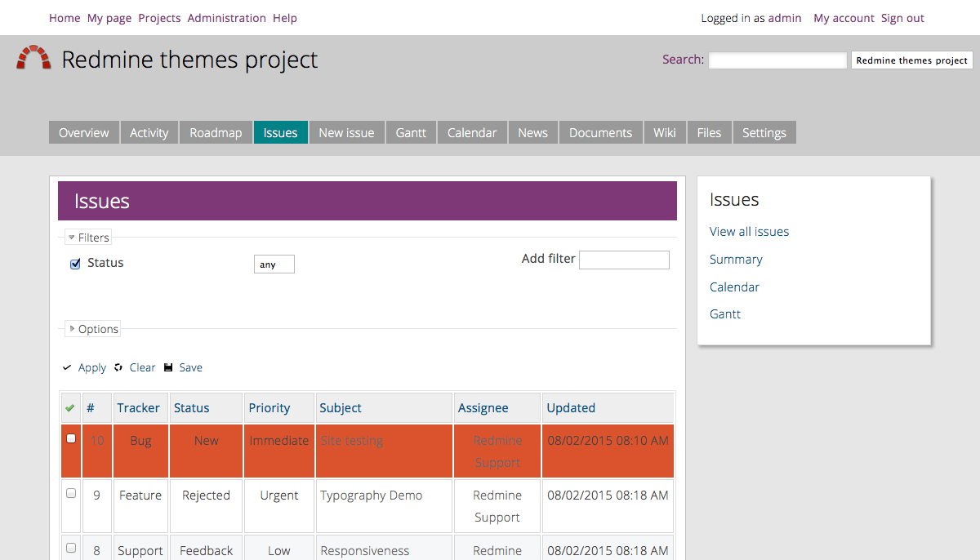Open the Gantt sidebar link
Screen dimensions: 980x560
(x=725, y=314)
